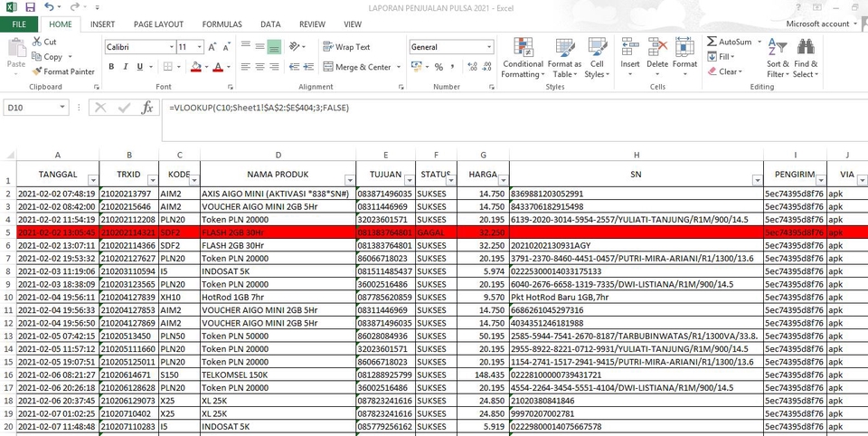Click the Redo arrow icon
The image size is (868, 436).
click(75, 7)
